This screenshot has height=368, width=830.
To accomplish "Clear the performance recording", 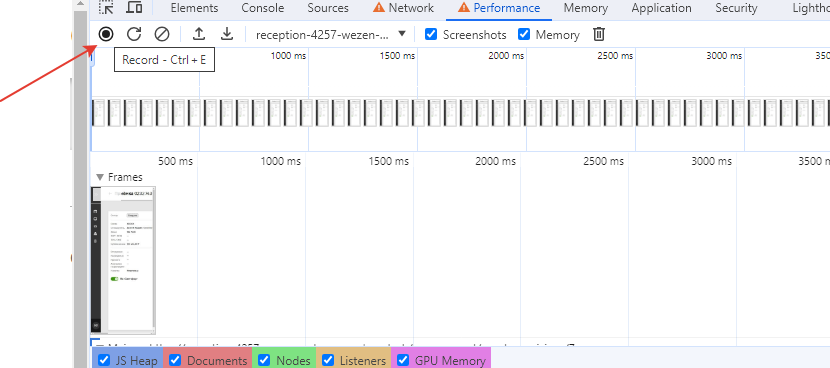I will pyautogui.click(x=162, y=34).
